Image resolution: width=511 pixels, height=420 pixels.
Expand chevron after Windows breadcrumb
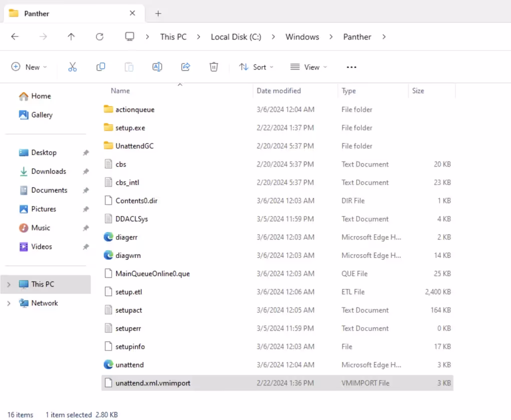pos(331,37)
